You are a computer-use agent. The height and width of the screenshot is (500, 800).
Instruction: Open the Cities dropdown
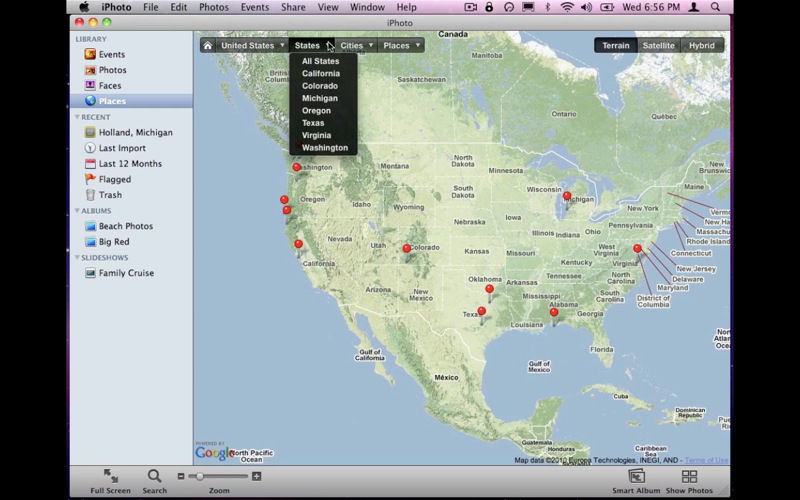356,45
